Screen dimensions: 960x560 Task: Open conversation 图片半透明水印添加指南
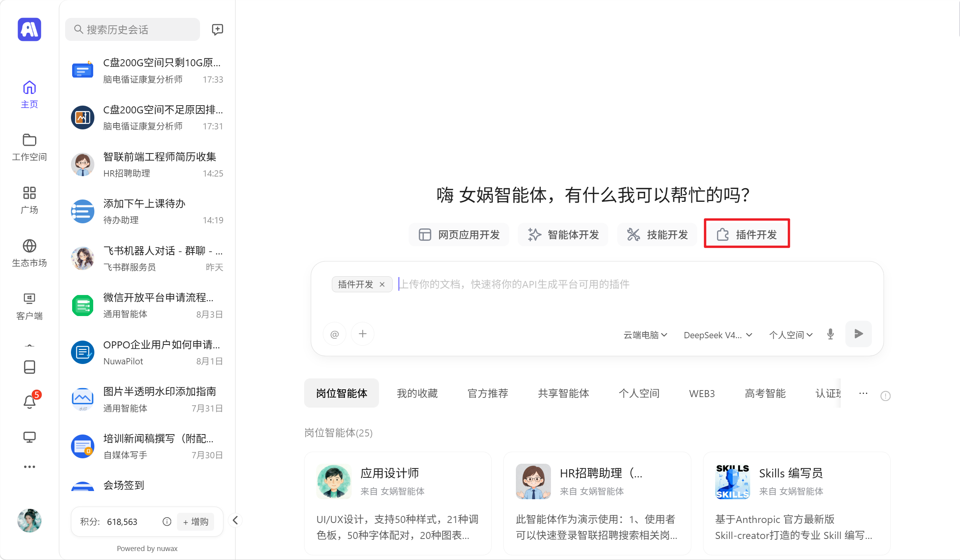(147, 399)
